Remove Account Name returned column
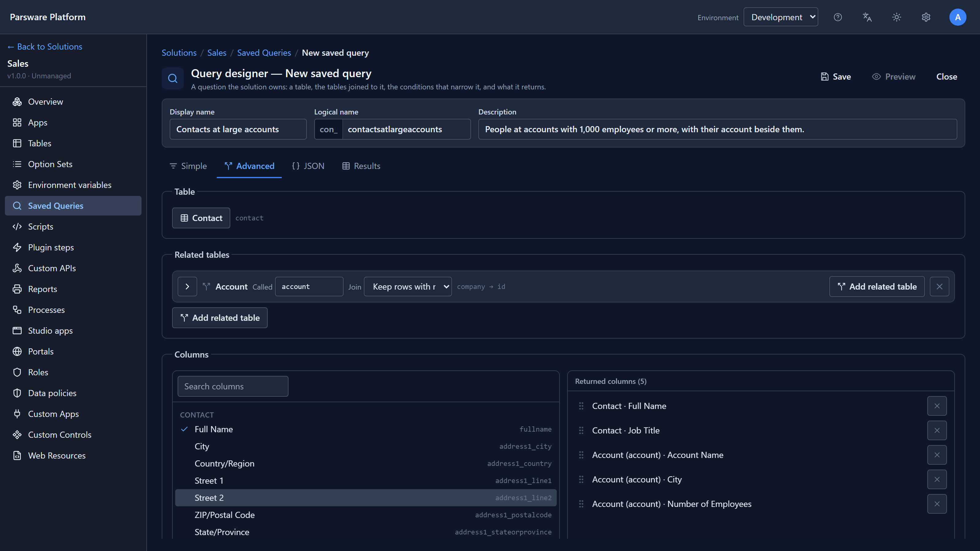The height and width of the screenshot is (551, 980). (x=937, y=455)
